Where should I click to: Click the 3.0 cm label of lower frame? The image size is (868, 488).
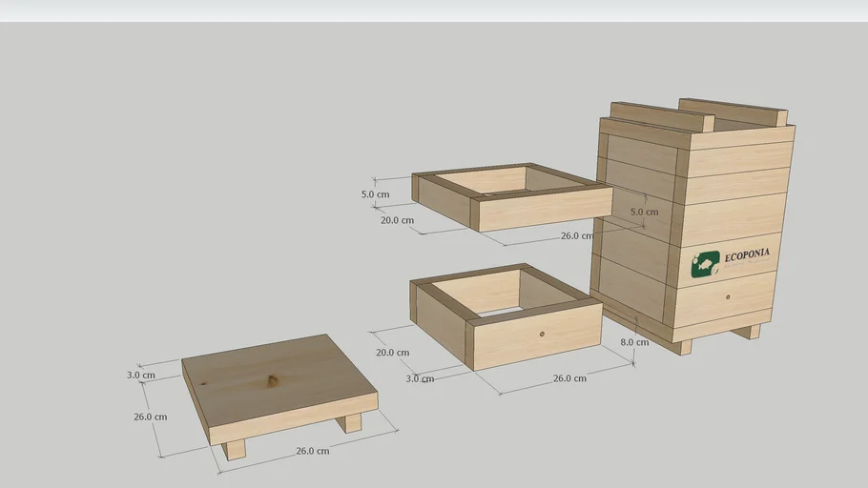(420, 378)
